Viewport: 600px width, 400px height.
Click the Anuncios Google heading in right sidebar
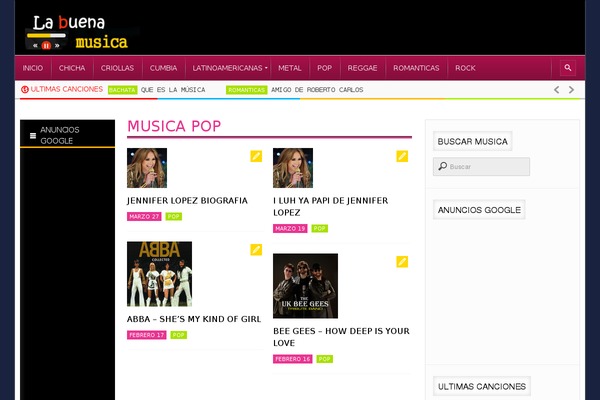click(479, 210)
